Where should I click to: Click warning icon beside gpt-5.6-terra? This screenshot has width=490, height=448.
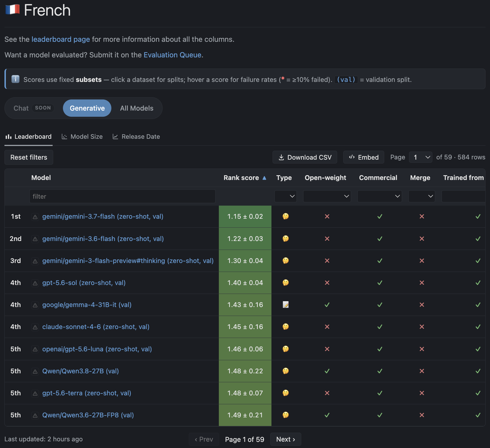[35, 393]
